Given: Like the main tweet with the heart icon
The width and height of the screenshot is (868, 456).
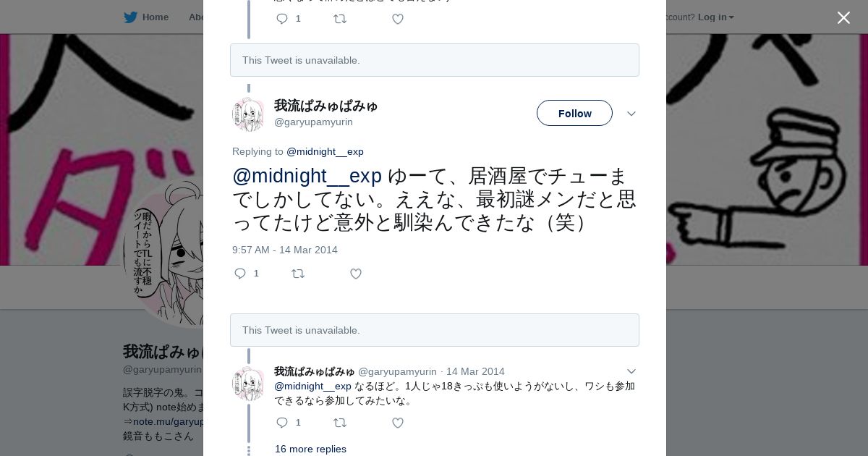Looking at the screenshot, I should click(356, 274).
